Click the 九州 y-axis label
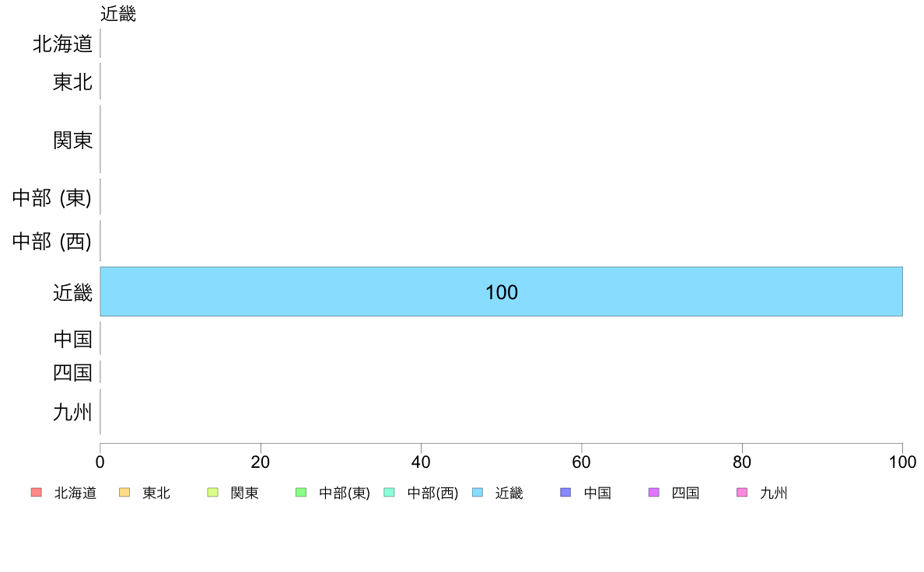Viewport: 924px width, 572px height. coord(73,413)
